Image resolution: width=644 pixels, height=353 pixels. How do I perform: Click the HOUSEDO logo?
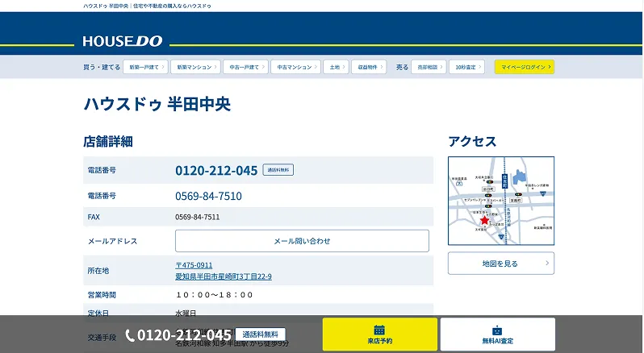pyautogui.click(x=123, y=41)
